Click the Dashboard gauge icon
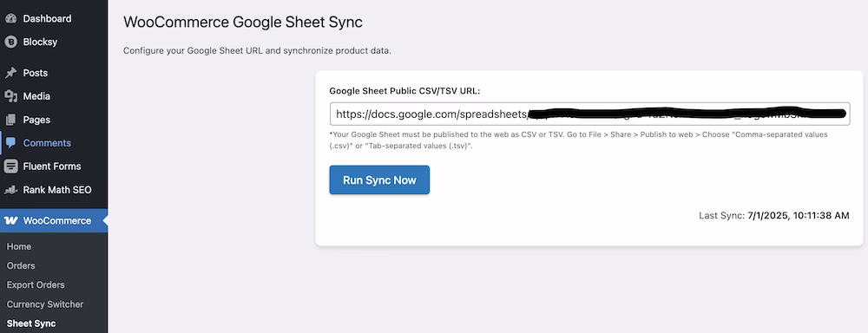The width and height of the screenshot is (868, 333). (x=11, y=19)
